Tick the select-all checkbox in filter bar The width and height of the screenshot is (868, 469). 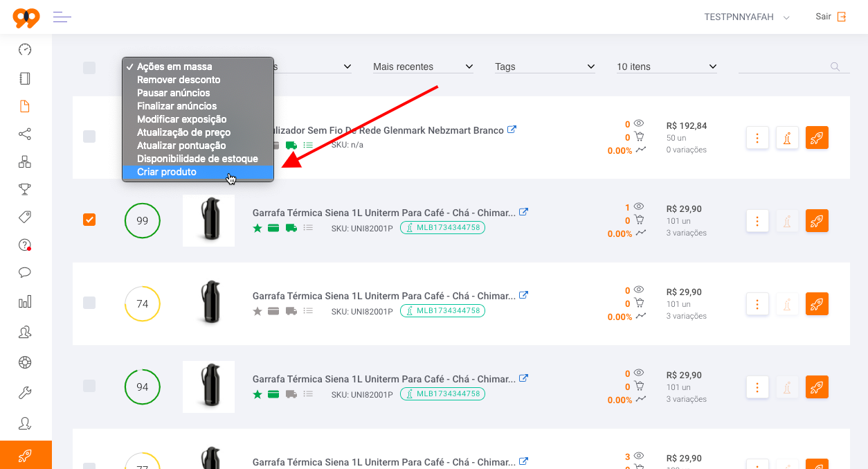(89, 68)
